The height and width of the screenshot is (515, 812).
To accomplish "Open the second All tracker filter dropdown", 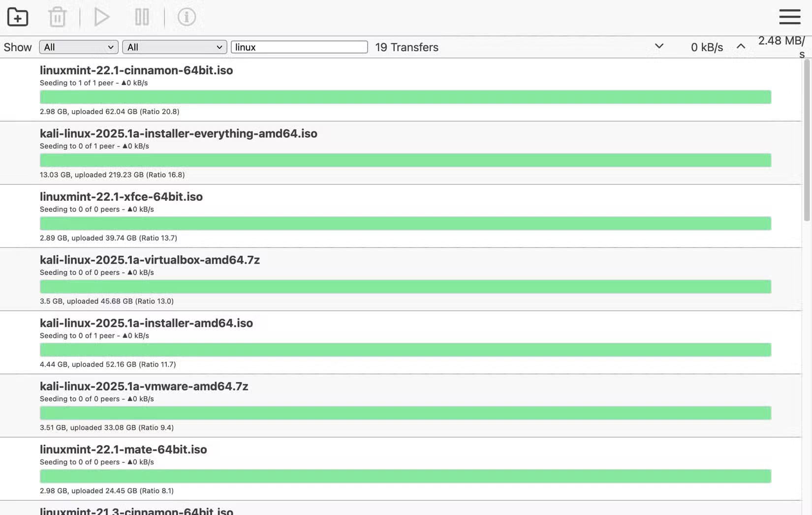I will coord(175,47).
